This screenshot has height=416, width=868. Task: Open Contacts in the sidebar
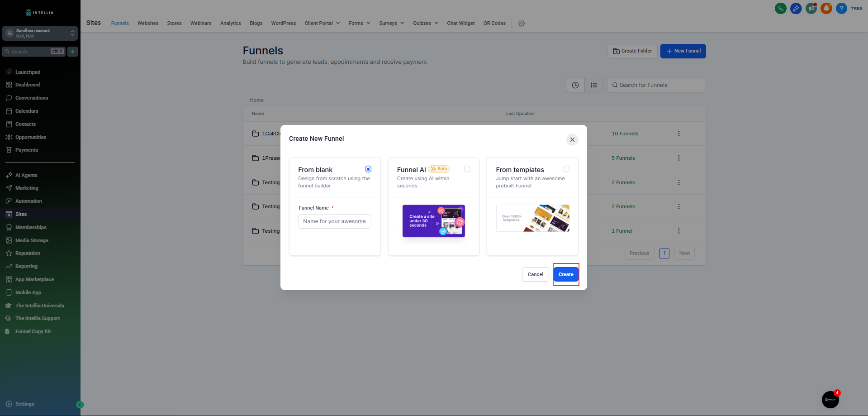click(x=25, y=124)
